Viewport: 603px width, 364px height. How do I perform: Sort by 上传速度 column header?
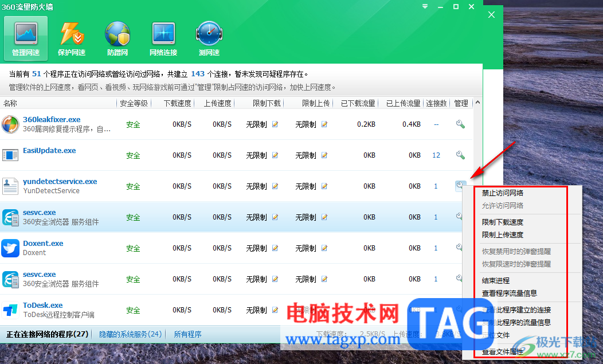[x=217, y=103]
